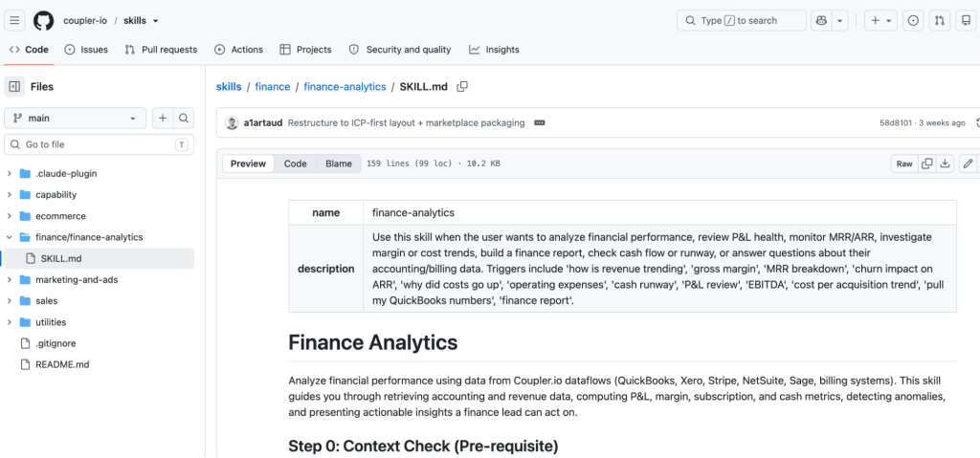
Task: Open the hamburger navigation menu
Action: click(14, 21)
